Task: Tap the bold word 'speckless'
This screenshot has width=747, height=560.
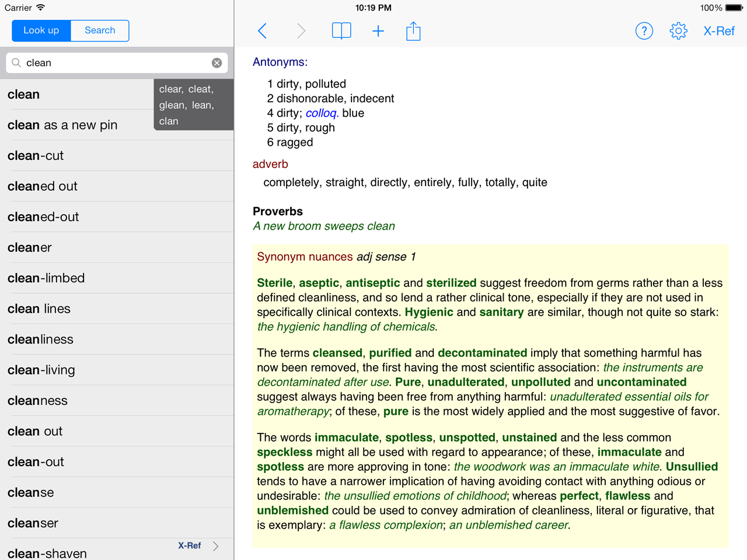Action: tap(285, 452)
